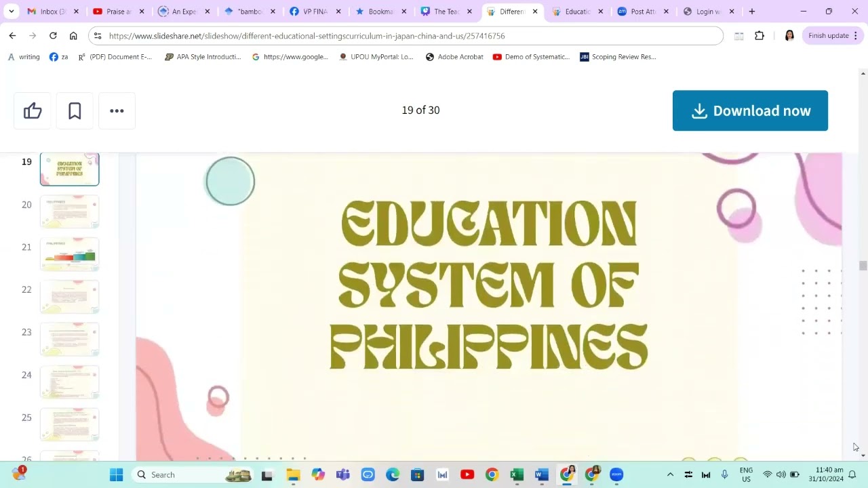
Task: Click the Finish update button
Action: [x=833, y=36]
